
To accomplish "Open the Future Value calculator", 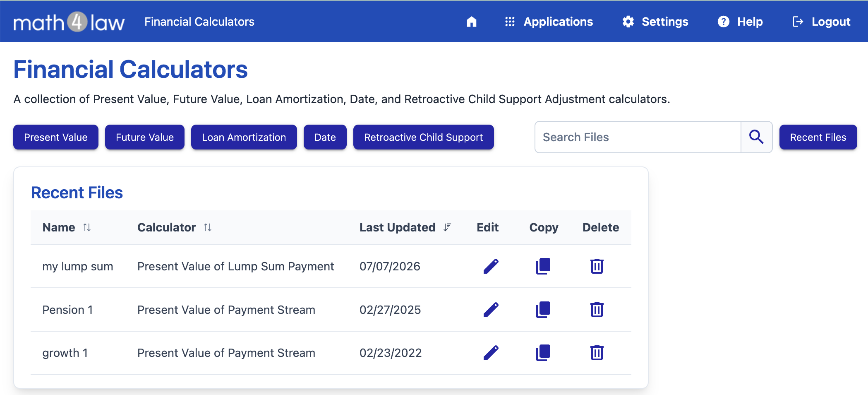I will coord(145,137).
